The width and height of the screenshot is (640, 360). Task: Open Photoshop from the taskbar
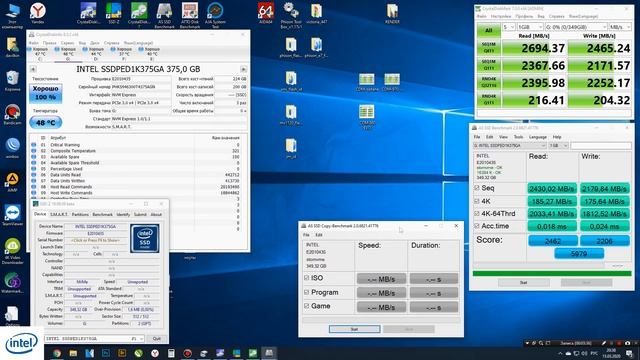(106, 353)
